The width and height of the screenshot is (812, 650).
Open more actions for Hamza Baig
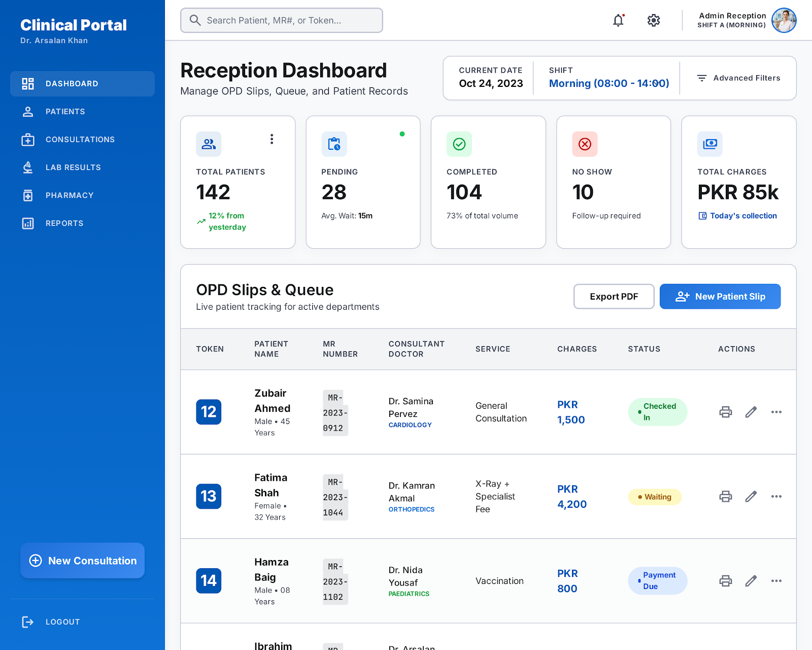776,580
